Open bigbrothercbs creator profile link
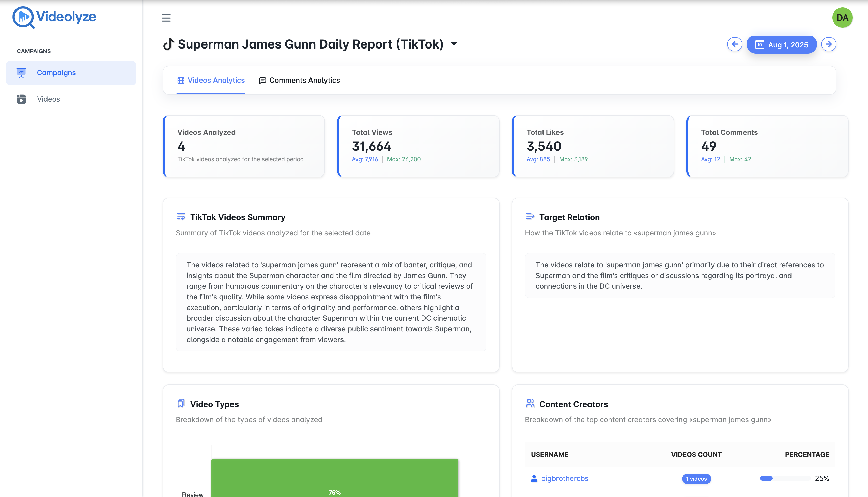 (564, 478)
